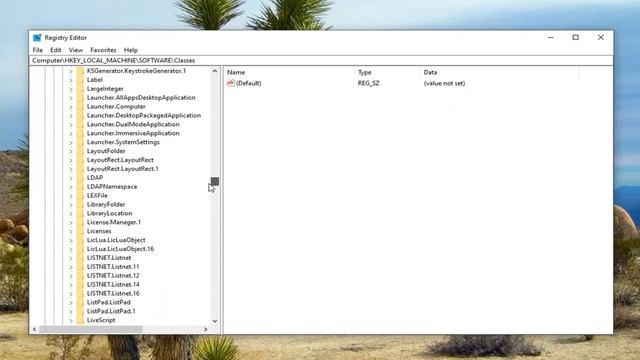Select the KSGenerator.KeystrokeGenerator.1 key name
640x360 pixels.
(x=136, y=71)
